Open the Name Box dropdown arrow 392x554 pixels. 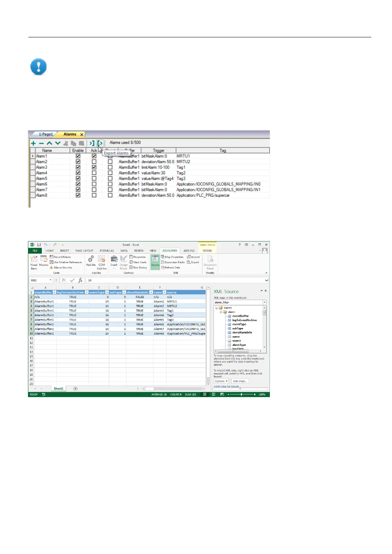pos(50,280)
